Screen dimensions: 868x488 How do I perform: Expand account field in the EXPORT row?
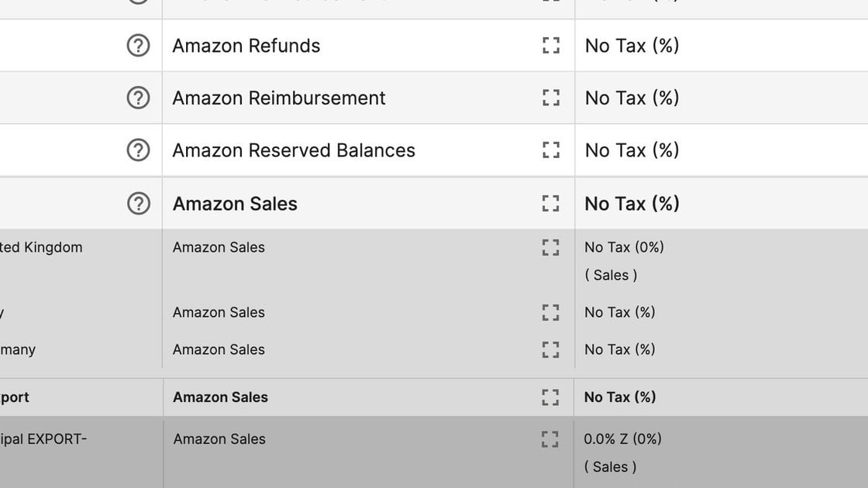pos(550,439)
